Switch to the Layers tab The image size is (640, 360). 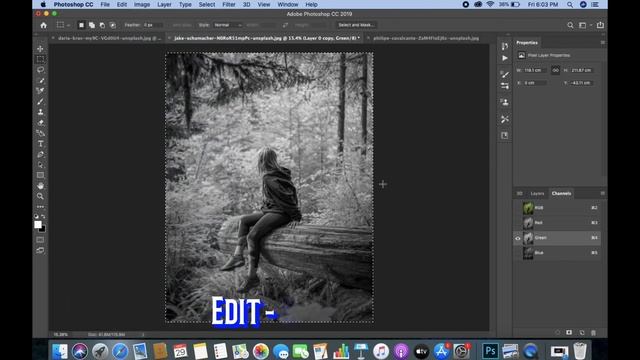coord(537,193)
